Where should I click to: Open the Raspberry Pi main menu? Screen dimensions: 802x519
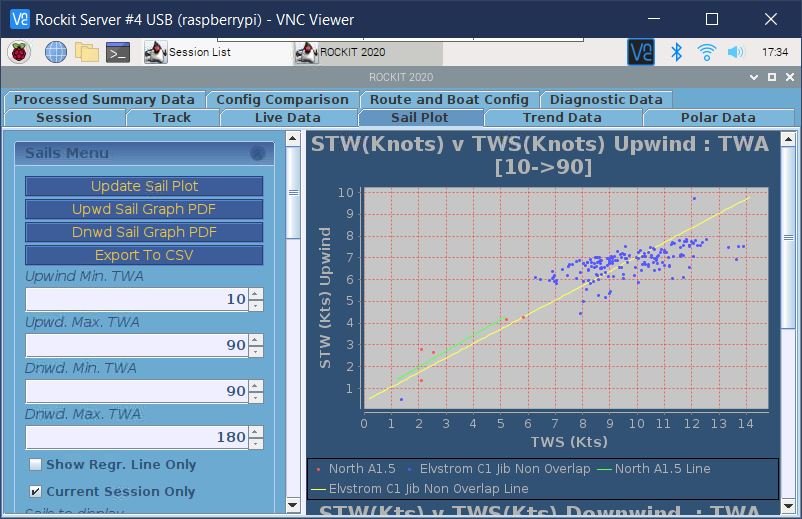[20, 52]
